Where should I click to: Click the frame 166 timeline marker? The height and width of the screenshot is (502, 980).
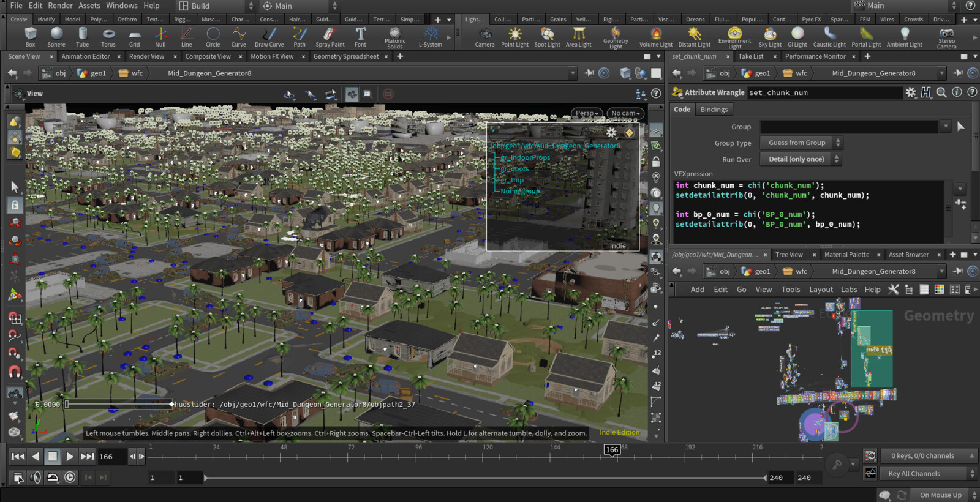pyautogui.click(x=612, y=450)
